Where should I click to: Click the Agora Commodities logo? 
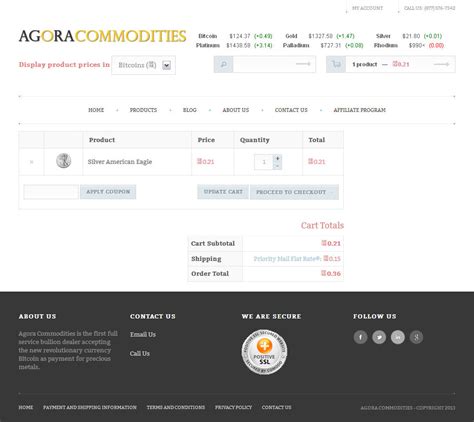[x=102, y=36]
